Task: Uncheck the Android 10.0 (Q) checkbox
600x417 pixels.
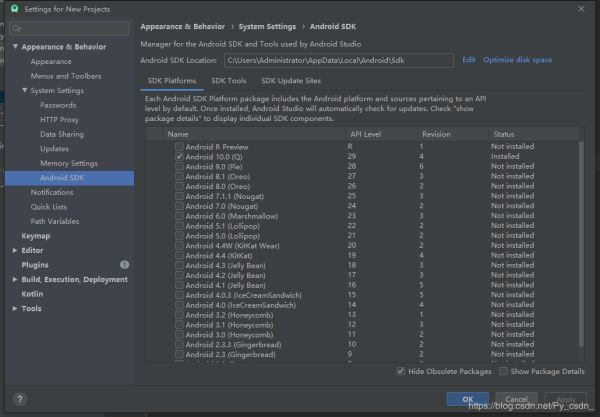Action: click(x=179, y=157)
